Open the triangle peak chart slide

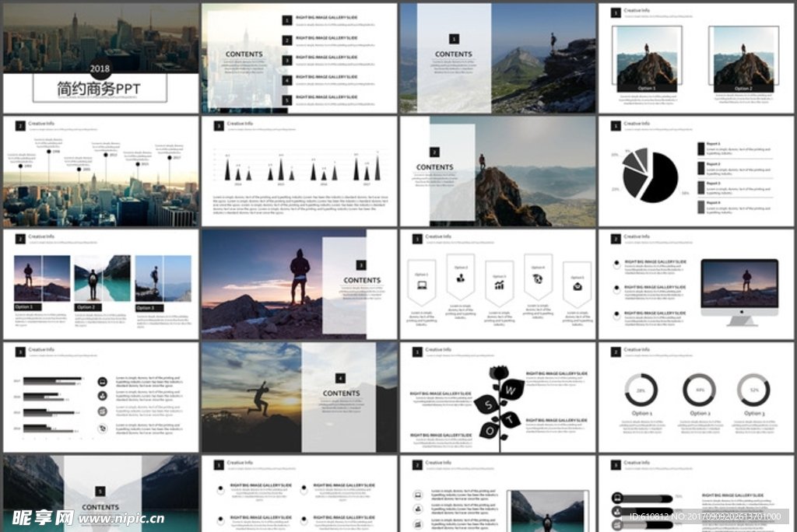pyautogui.click(x=300, y=171)
